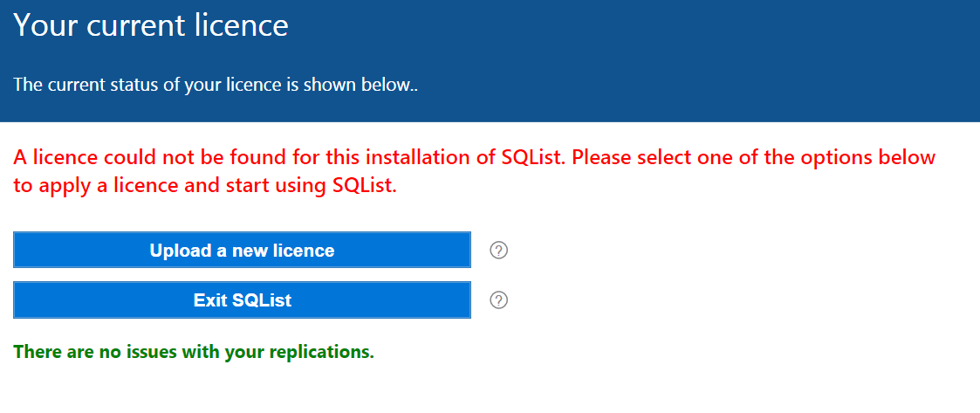Show question mark tooltip for exiting SQList
Screen dimensions: 980x413
[x=499, y=300]
